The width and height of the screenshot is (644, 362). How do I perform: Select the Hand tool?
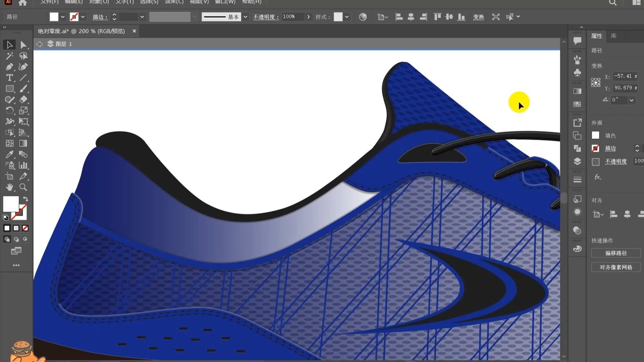tap(9, 187)
